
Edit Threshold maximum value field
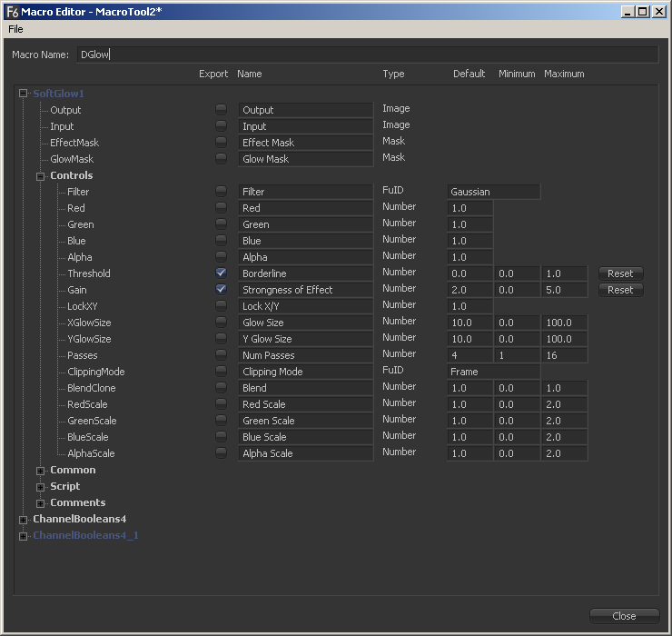(x=564, y=273)
